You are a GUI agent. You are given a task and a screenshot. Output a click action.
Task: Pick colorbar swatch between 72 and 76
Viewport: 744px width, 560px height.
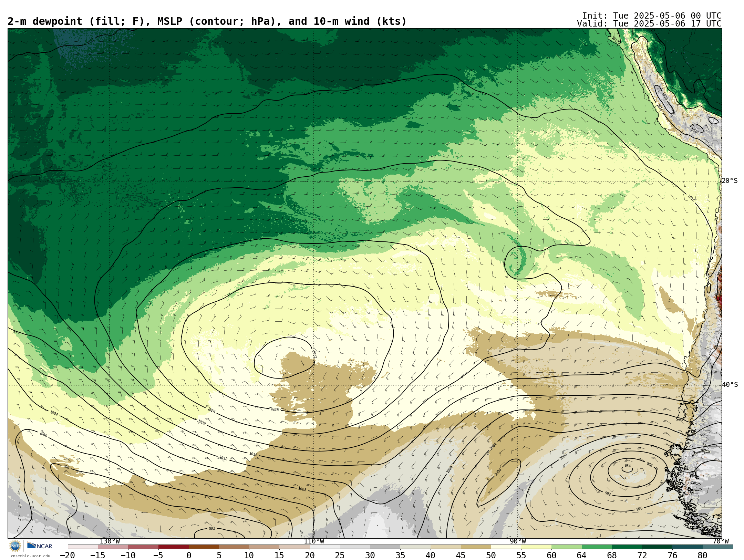point(657,547)
